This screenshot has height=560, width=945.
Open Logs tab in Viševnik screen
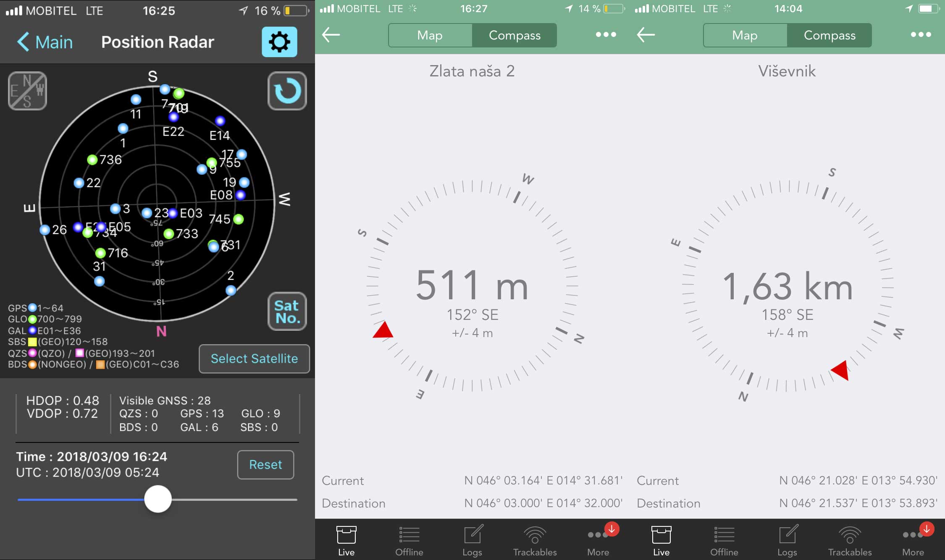tap(787, 541)
